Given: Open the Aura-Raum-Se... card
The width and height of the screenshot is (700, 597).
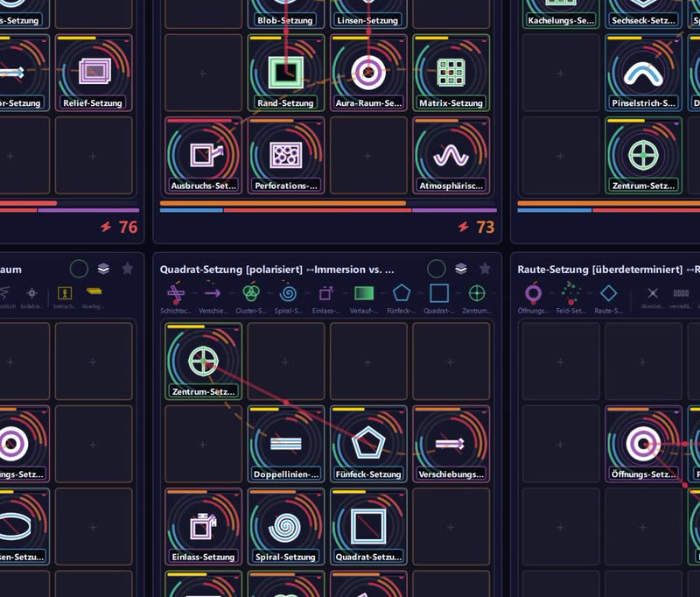Looking at the screenshot, I should click(x=368, y=73).
